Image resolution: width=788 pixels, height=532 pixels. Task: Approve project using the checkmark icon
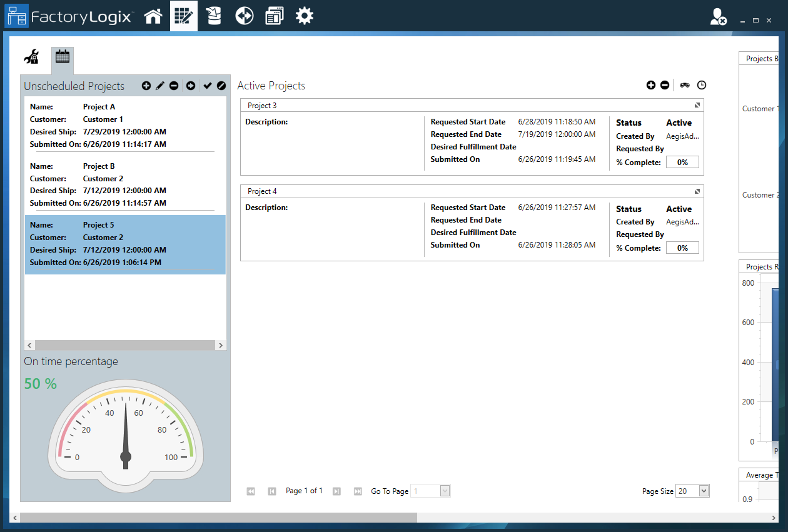click(x=206, y=86)
